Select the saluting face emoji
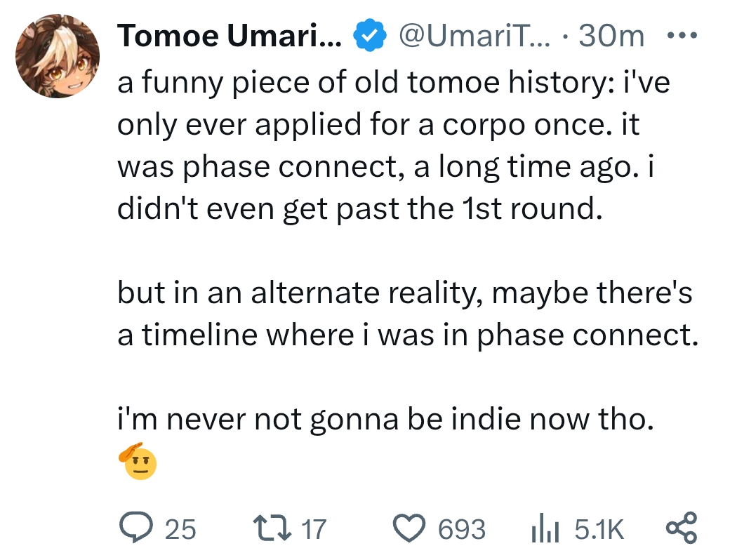This screenshot has width=737, height=560. point(138,461)
